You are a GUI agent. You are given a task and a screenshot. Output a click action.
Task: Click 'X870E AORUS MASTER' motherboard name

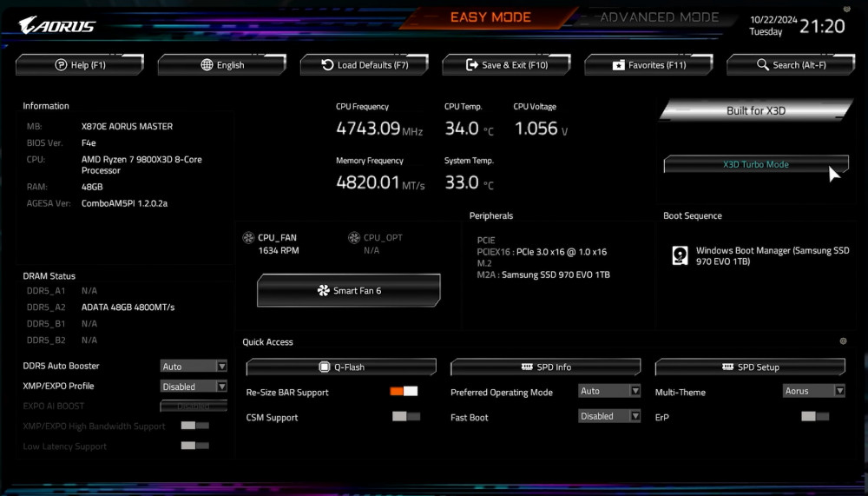click(127, 126)
